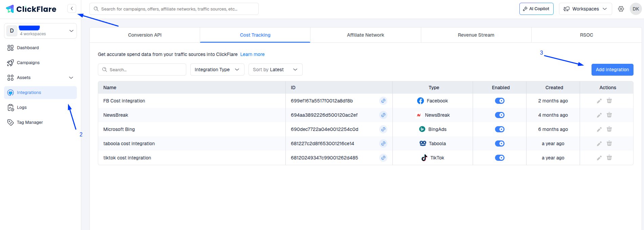This screenshot has height=230, width=644.
Task: Edit the tiktok cost integration
Action: point(599,158)
